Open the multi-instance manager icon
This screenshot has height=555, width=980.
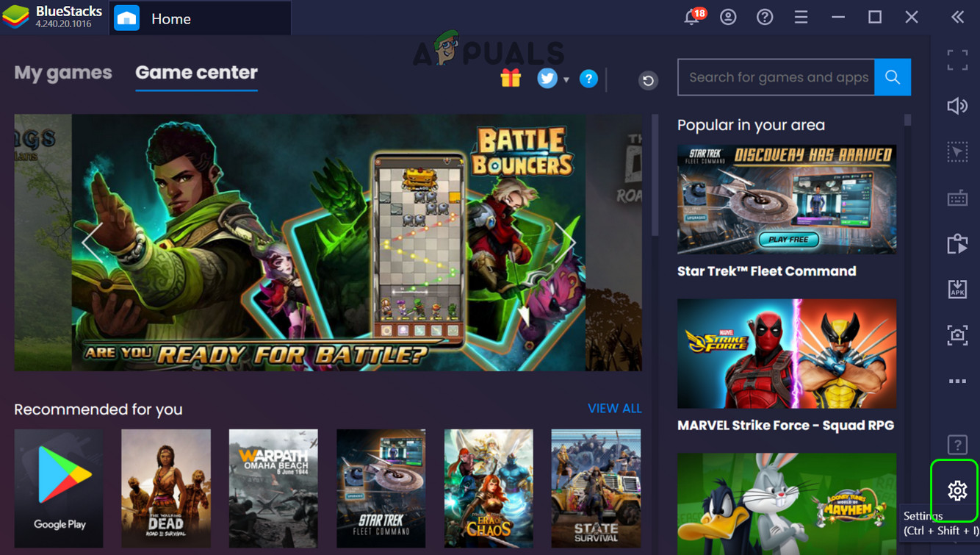[957, 243]
